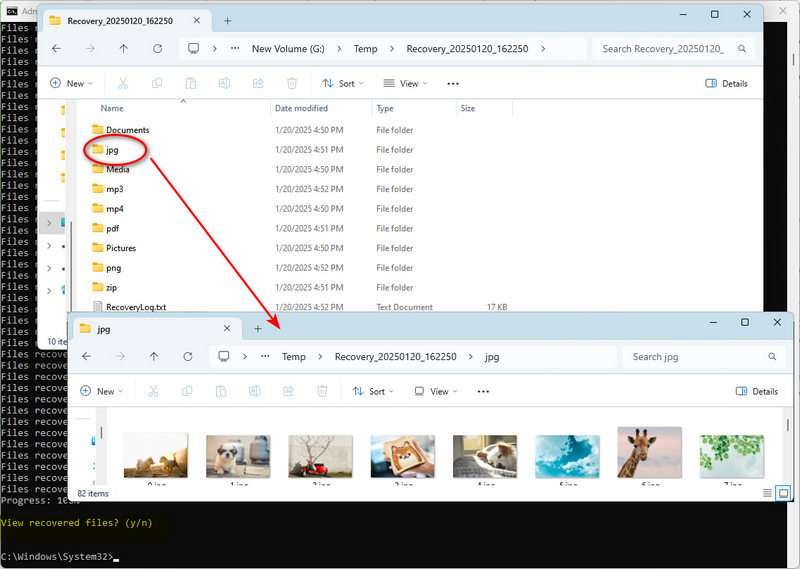Viewport: 800px width, 569px height.
Task: Close the jpg tab
Action: 227,328
